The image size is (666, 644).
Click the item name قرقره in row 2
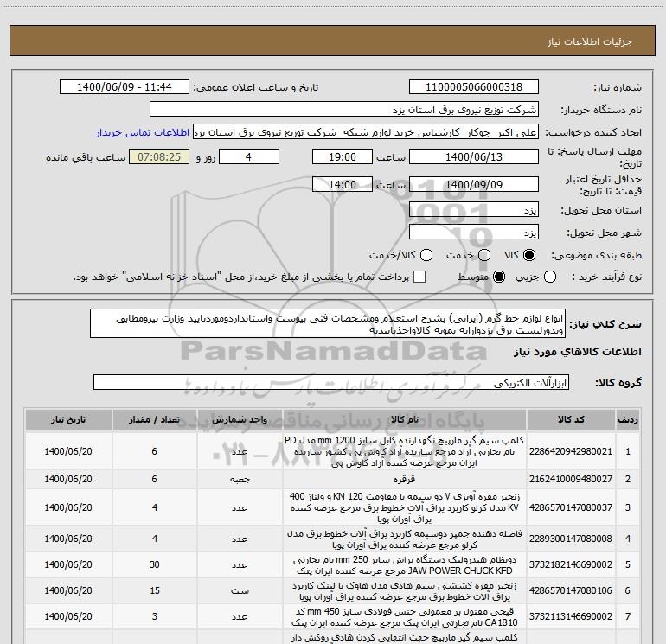(405, 479)
